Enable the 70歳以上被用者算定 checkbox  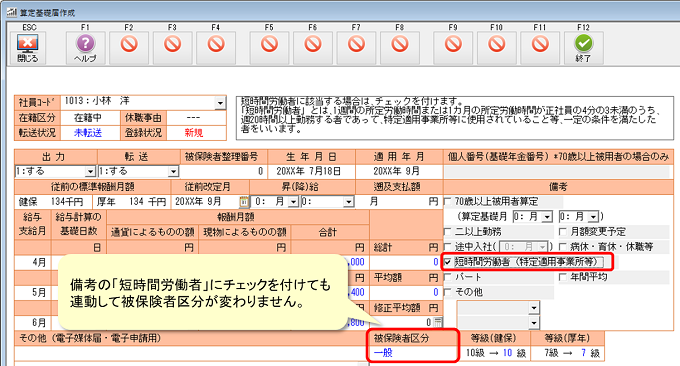[448, 202]
